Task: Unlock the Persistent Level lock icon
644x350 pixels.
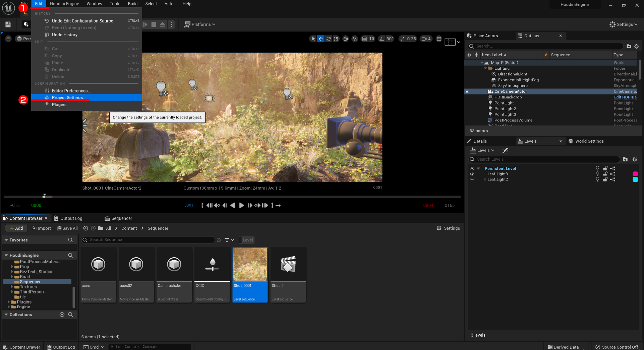Action: 605,168
